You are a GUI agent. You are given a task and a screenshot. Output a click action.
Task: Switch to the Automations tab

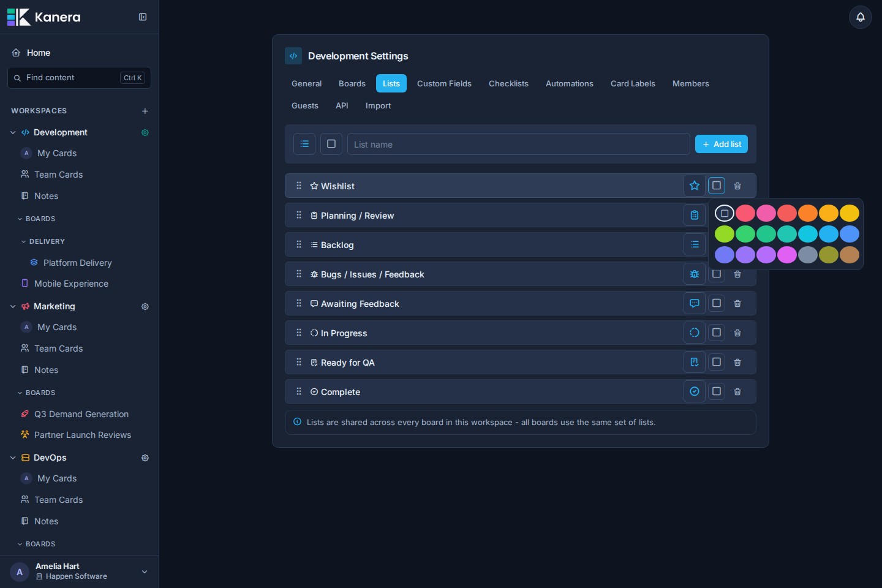(x=570, y=83)
